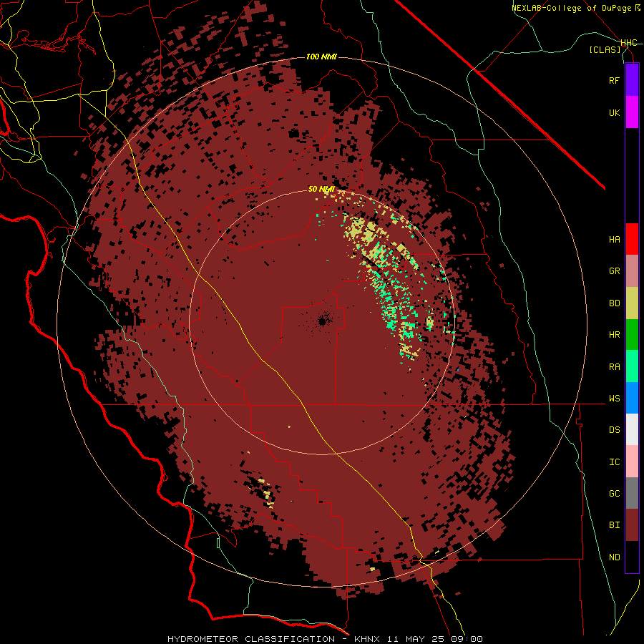
Task: Click the GR legend label
Action: [x=615, y=271]
